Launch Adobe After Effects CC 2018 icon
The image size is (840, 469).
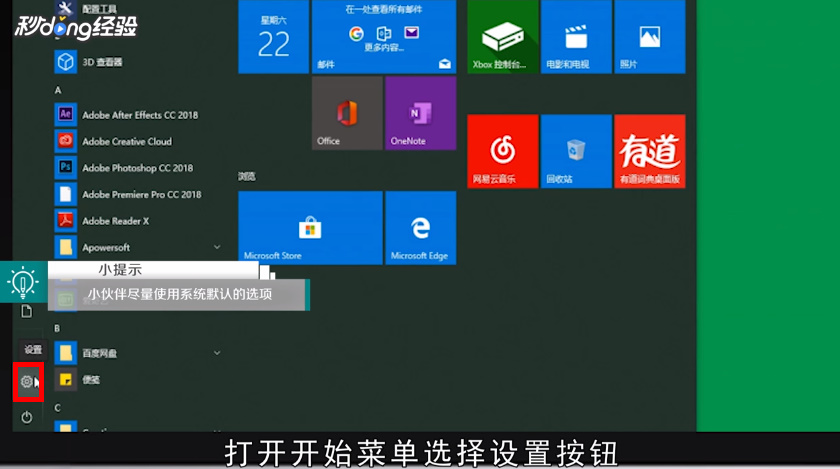pos(65,114)
